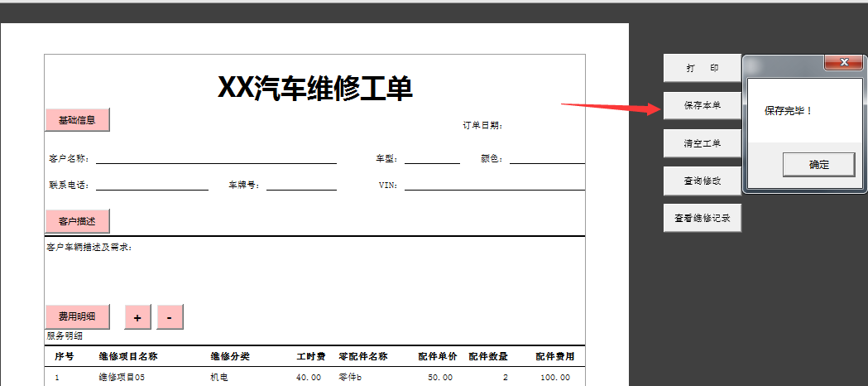Click the 车型 input field
The width and height of the screenshot is (868, 386).
[x=432, y=159]
